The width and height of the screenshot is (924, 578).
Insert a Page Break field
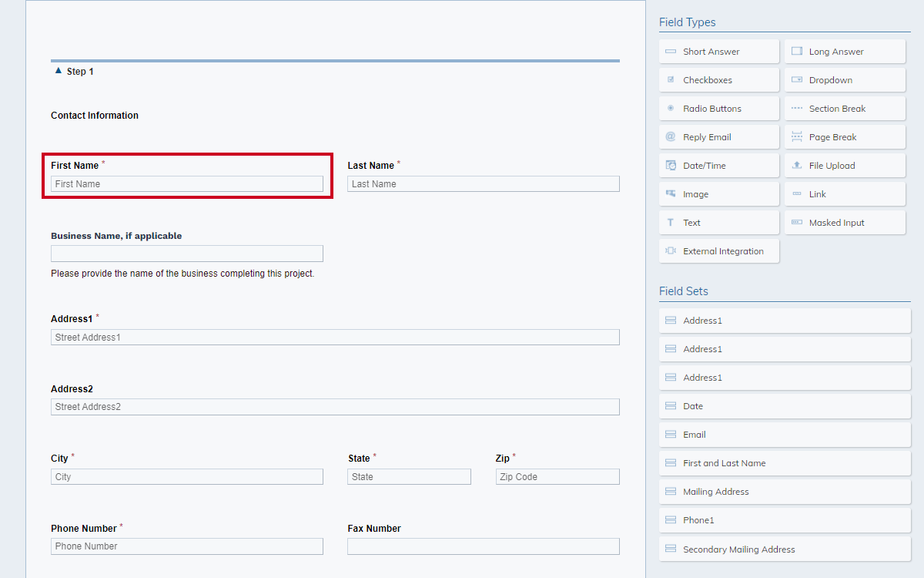[845, 137]
